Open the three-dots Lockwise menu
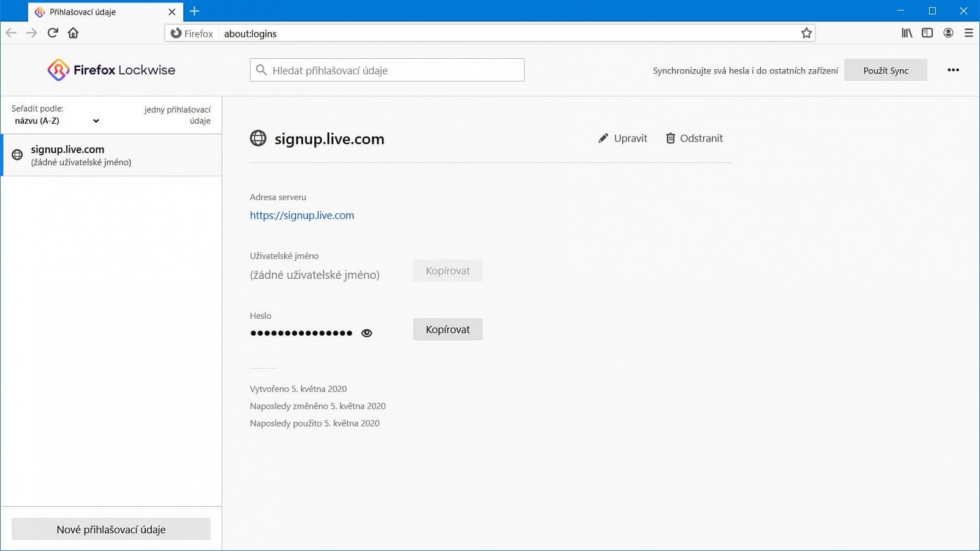Viewport: 980px width, 551px height. (x=953, y=70)
